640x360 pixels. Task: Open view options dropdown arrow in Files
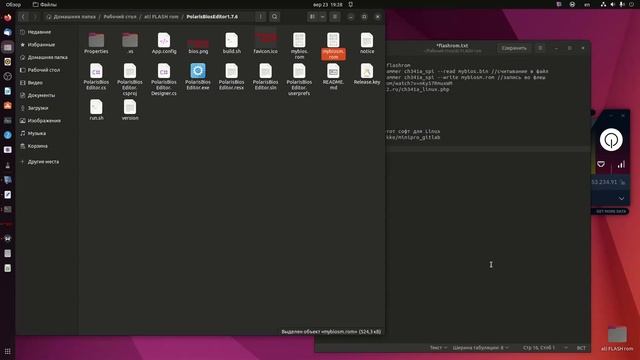point(322,17)
